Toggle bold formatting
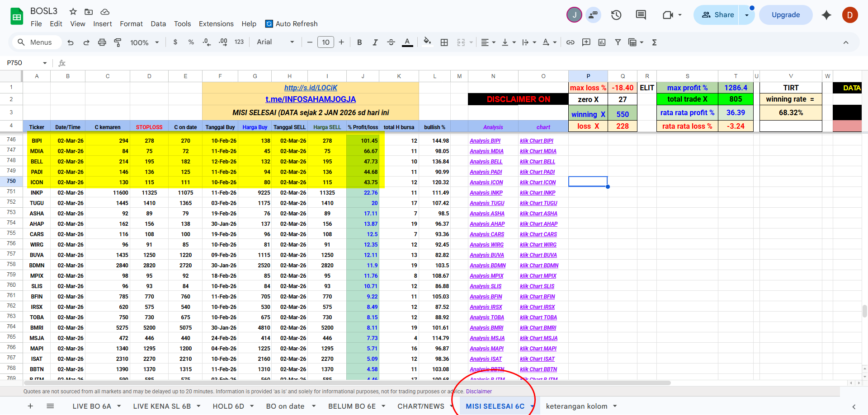The width and height of the screenshot is (868, 415). point(359,42)
